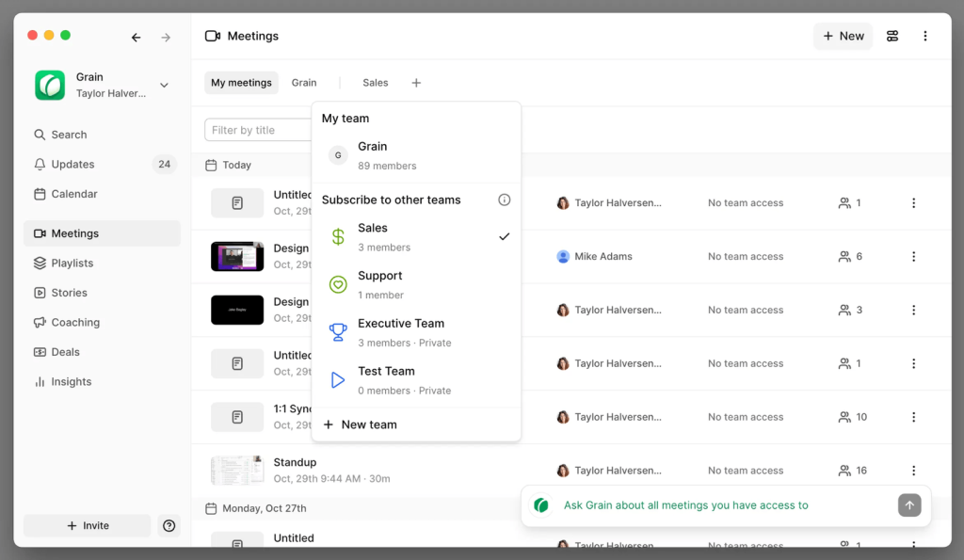Open Insights in the sidebar
This screenshot has height=560, width=964.
[x=102, y=382]
